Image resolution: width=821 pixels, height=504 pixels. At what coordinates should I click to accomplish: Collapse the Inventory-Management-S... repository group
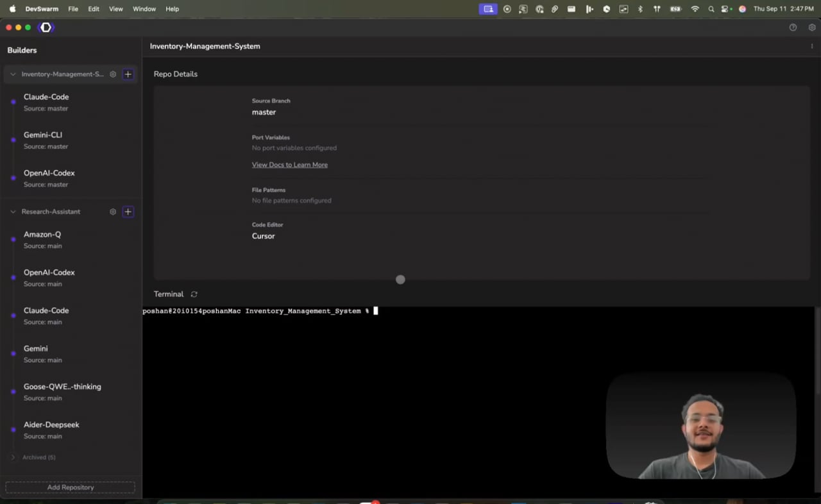coord(13,74)
